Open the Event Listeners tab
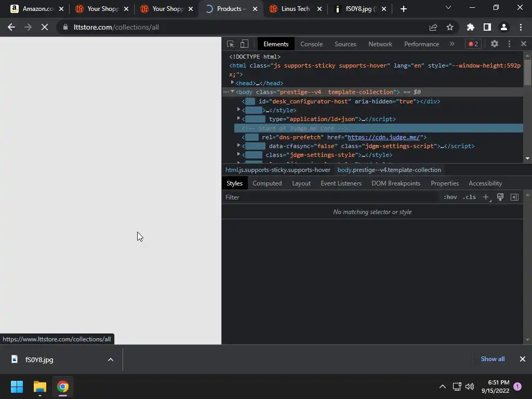This screenshot has width=532, height=399. [341, 183]
